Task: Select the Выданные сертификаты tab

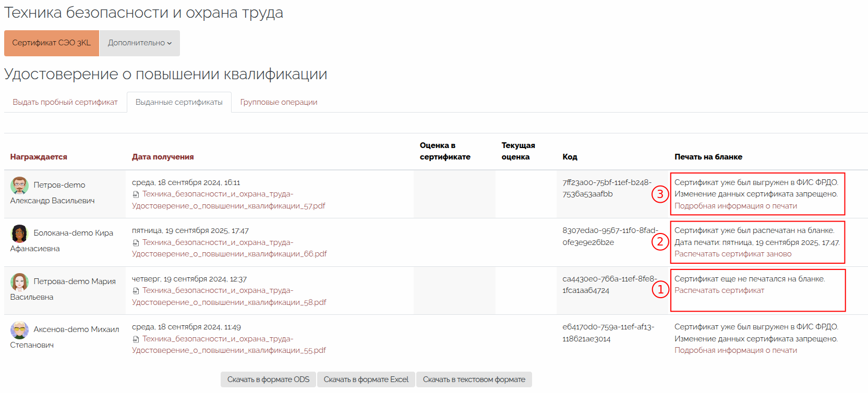Action: [x=179, y=102]
